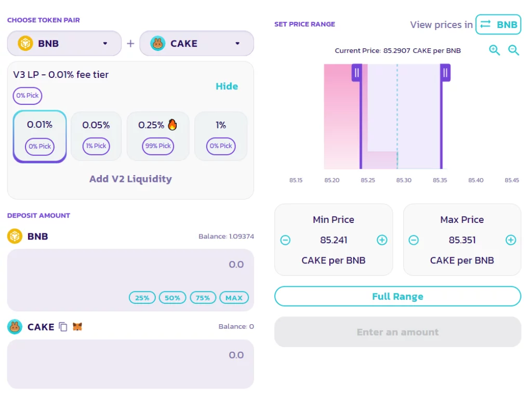The width and height of the screenshot is (532, 399).
Task: Open the BNB token dropdown
Action: click(64, 44)
